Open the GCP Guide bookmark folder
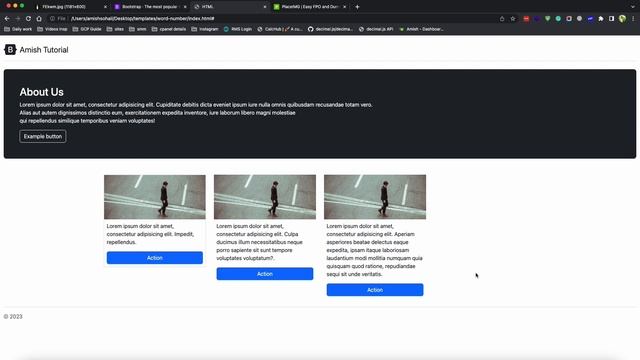The height and width of the screenshot is (360, 640). [x=87, y=29]
